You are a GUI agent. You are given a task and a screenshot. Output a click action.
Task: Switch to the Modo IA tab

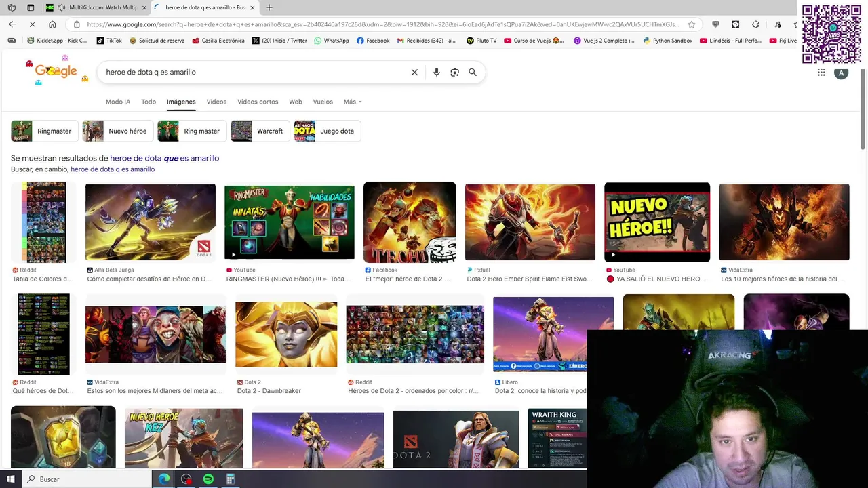coord(118,102)
